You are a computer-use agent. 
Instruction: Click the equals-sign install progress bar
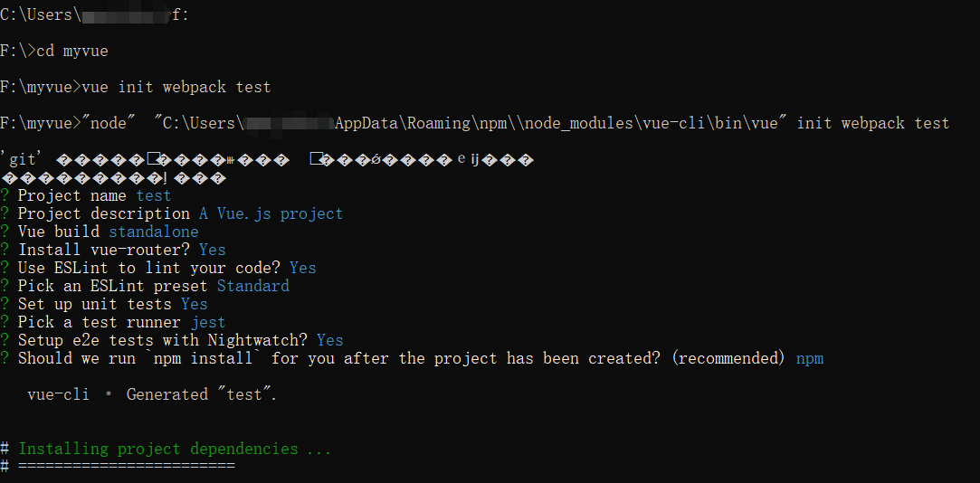coord(126,466)
